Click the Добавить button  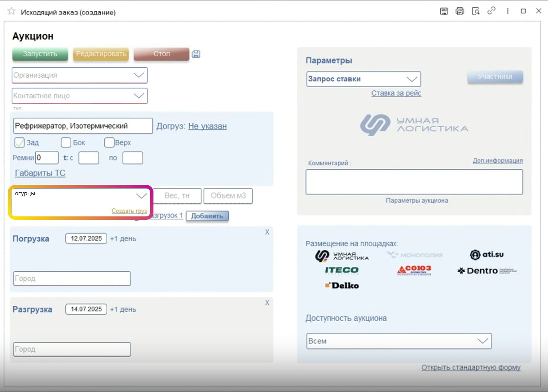pyautogui.click(x=207, y=216)
